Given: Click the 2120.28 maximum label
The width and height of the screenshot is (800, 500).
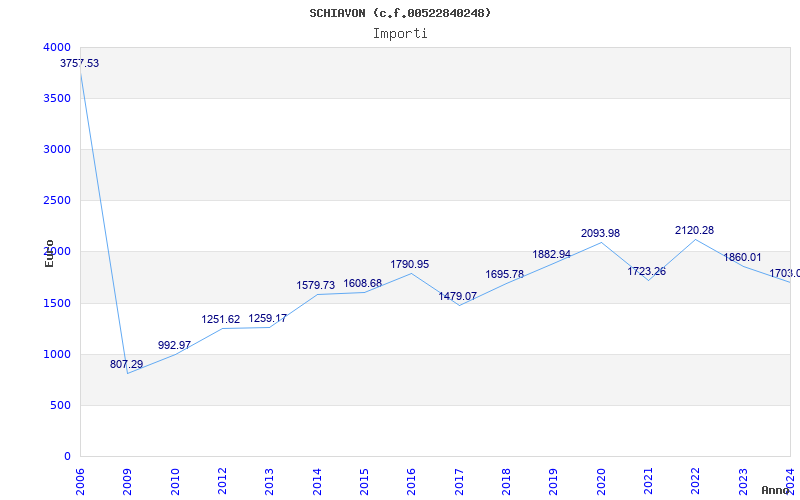Looking at the screenshot, I should (x=694, y=230).
